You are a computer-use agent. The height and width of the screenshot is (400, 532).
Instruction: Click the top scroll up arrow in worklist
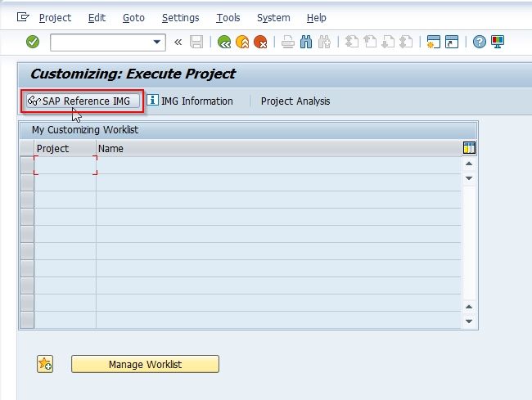click(469, 164)
